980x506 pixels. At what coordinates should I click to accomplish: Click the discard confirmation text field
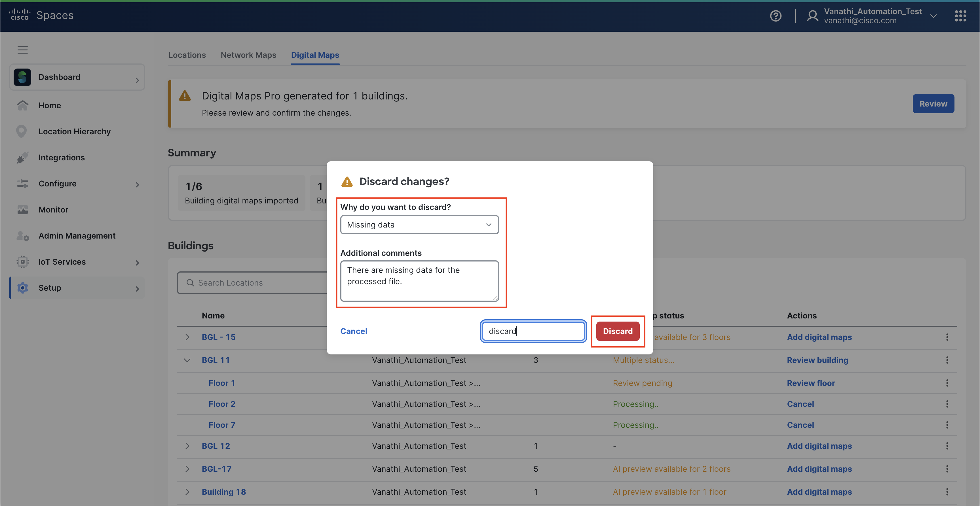point(533,331)
